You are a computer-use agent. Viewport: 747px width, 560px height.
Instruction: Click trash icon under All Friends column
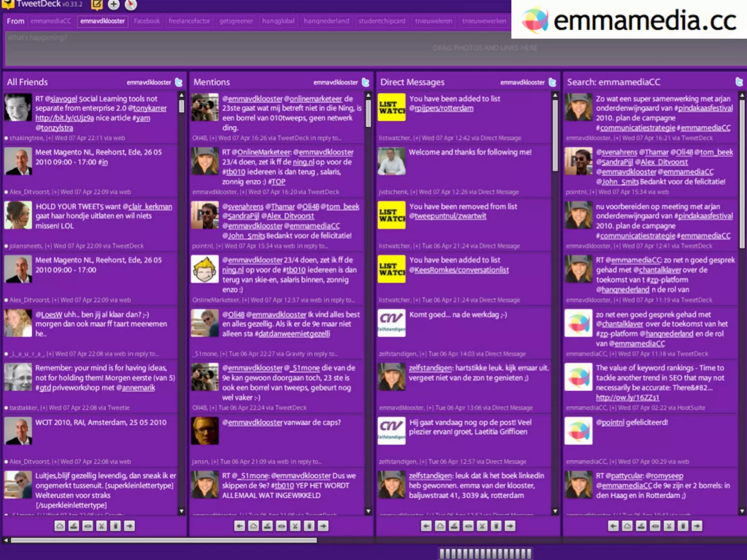[115, 526]
